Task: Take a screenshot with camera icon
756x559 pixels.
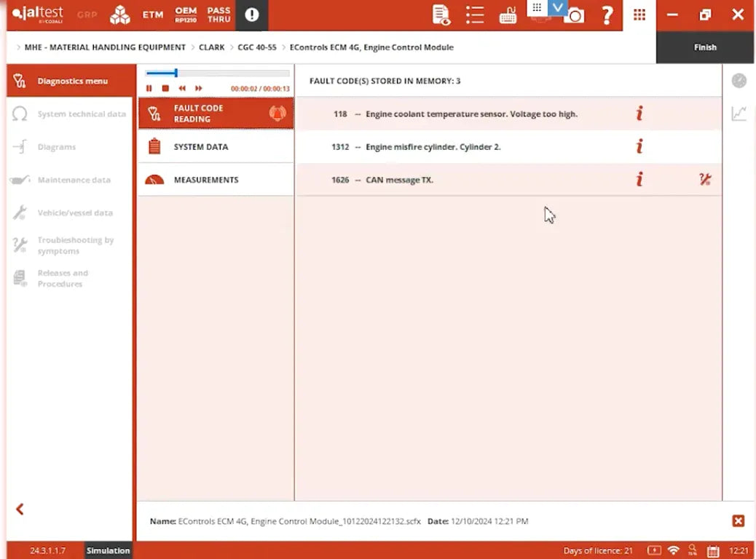Action: [574, 16]
